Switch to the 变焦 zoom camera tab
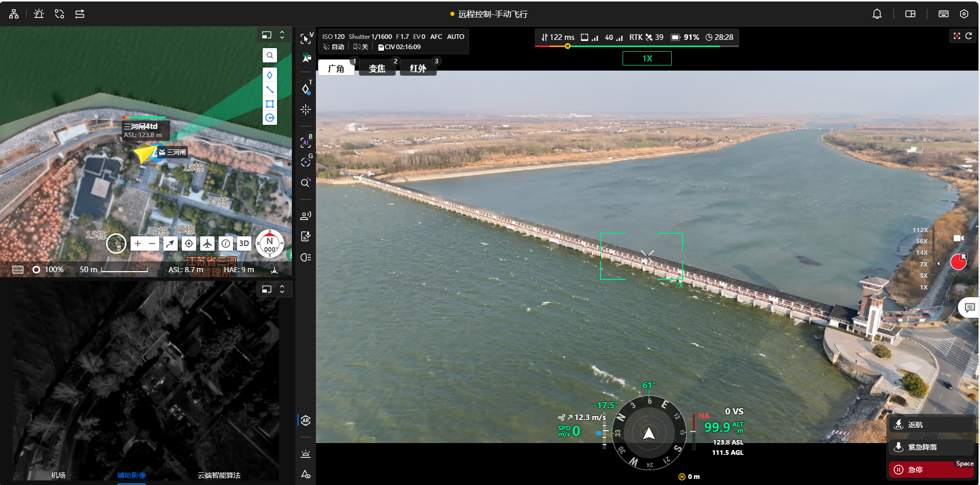 [x=377, y=69]
